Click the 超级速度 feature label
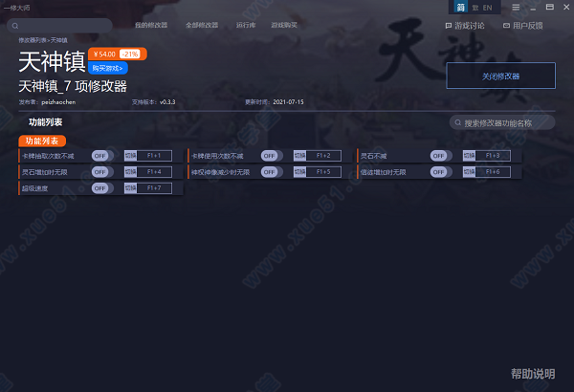Image resolution: width=574 pixels, height=392 pixels. pyautogui.click(x=34, y=188)
